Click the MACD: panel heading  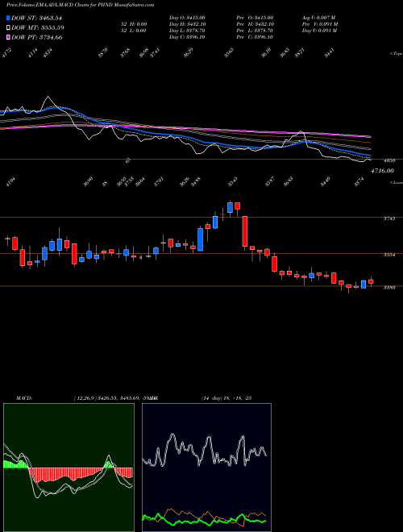pos(24,398)
